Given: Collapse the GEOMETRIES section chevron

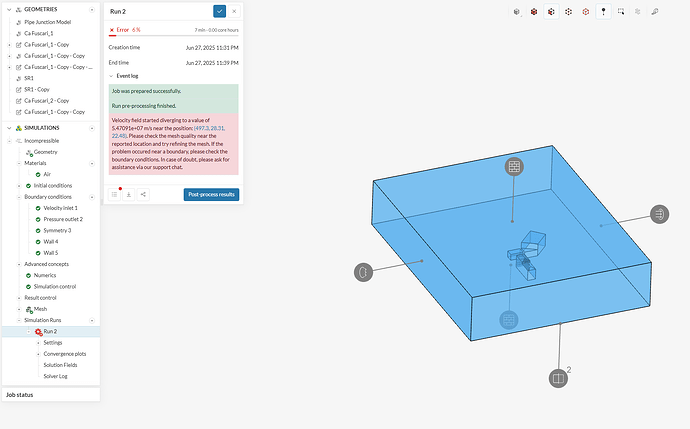Looking at the screenshot, I should pos(9,9).
